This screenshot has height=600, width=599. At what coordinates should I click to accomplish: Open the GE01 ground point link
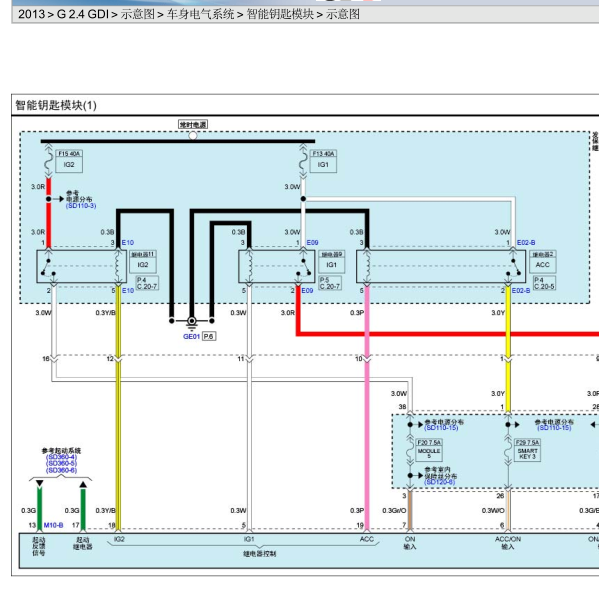coord(191,336)
